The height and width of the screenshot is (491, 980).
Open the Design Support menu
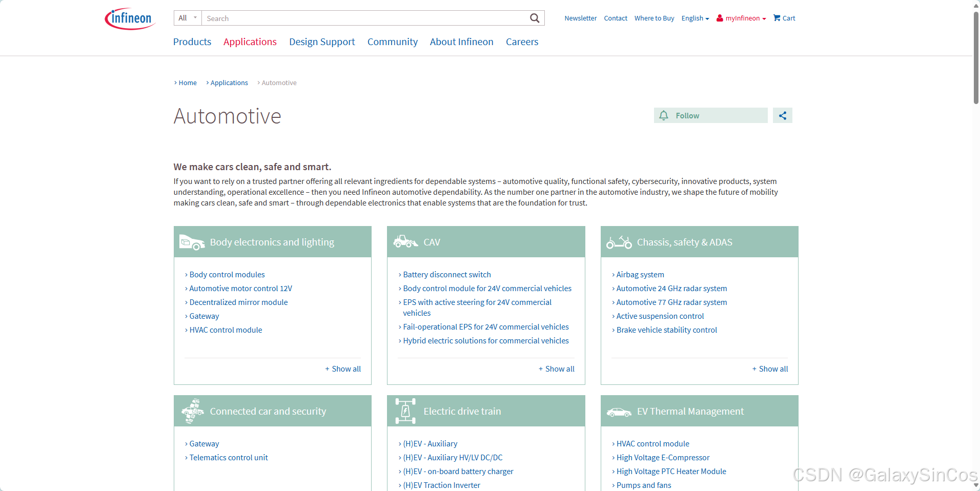[x=322, y=42]
